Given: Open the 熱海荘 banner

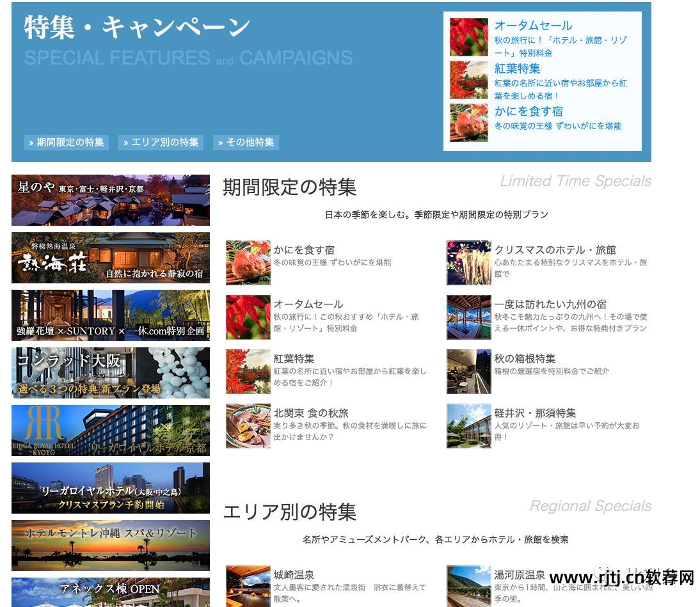Looking at the screenshot, I should click(x=111, y=258).
